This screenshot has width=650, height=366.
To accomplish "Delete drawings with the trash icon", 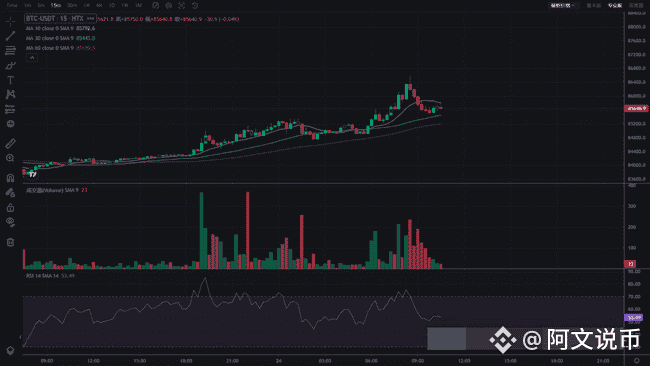I will [x=10, y=242].
